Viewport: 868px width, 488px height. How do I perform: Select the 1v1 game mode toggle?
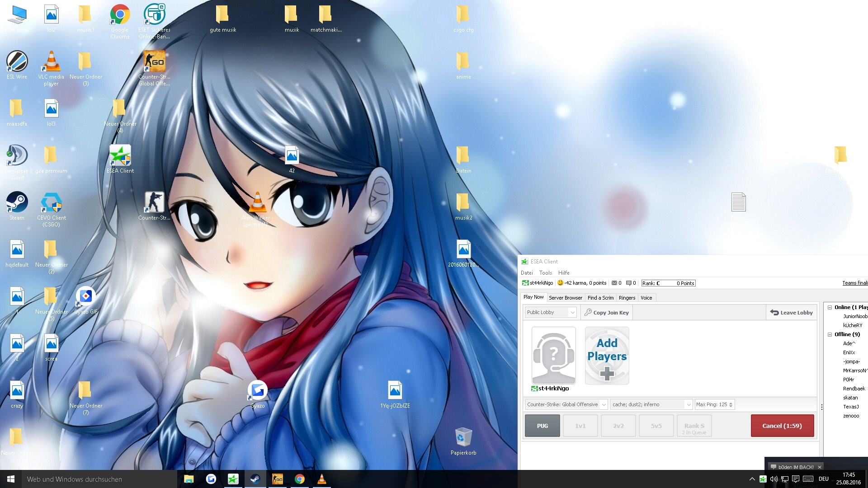pyautogui.click(x=580, y=426)
